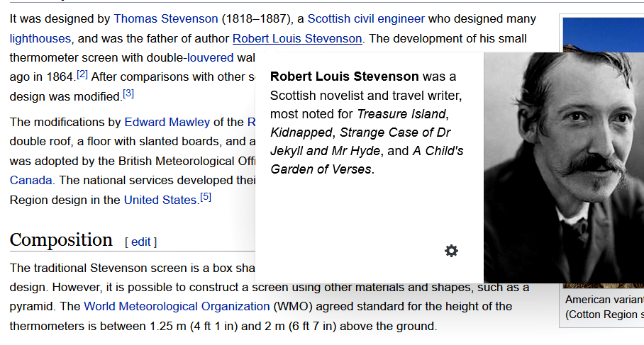
Task: Jump to citation reference [2]
Action: click(x=82, y=74)
